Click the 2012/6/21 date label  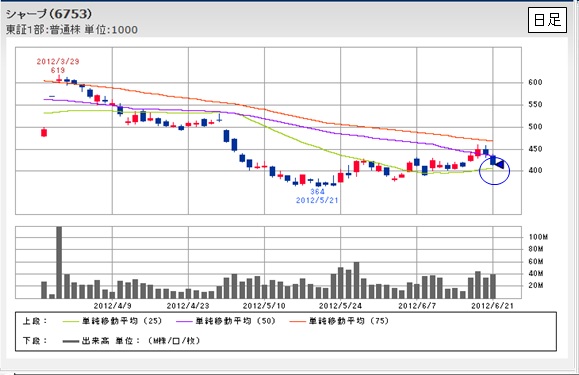tap(492, 306)
